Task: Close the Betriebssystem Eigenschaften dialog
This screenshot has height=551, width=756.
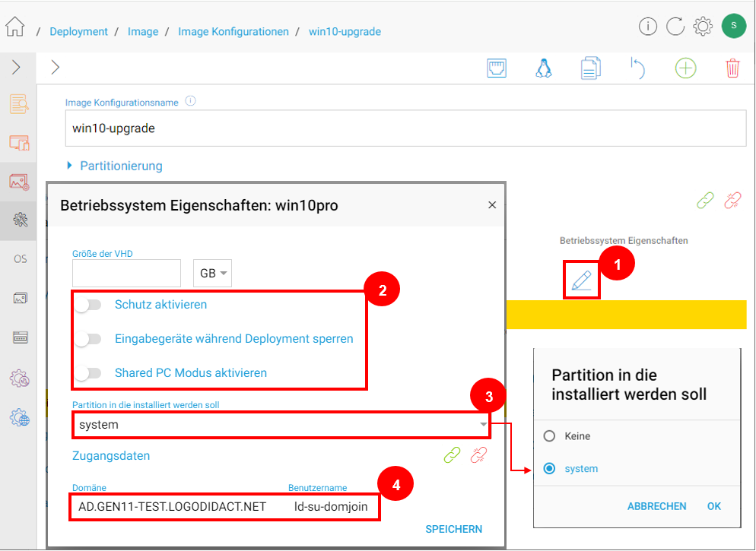Action: point(492,204)
